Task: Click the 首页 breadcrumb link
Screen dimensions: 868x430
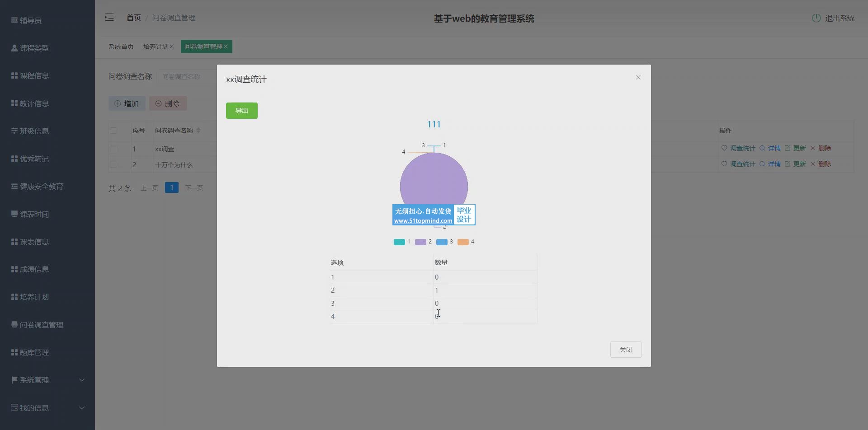Action: coord(134,18)
